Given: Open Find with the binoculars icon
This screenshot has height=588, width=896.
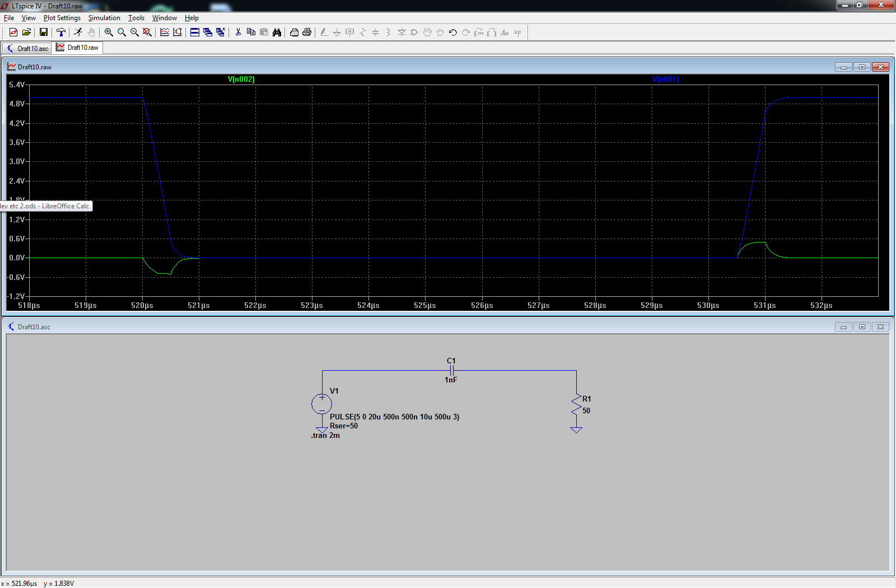Looking at the screenshot, I should [277, 32].
